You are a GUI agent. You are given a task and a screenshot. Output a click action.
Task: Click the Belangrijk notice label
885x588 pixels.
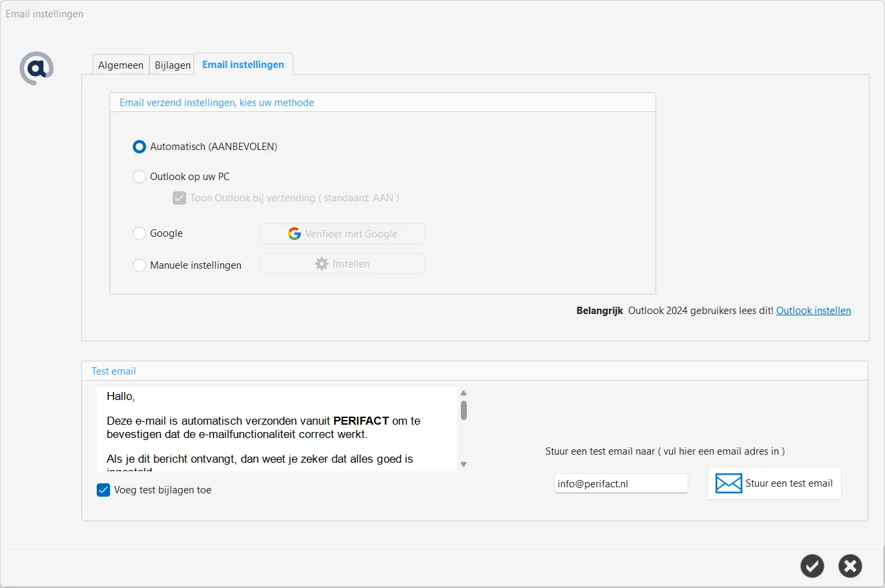[600, 311]
